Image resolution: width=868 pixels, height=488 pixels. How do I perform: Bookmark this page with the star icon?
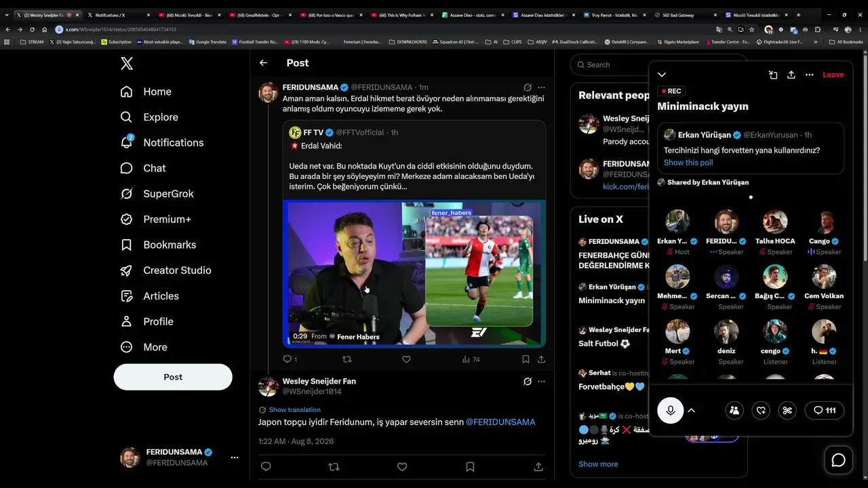pyautogui.click(x=751, y=29)
